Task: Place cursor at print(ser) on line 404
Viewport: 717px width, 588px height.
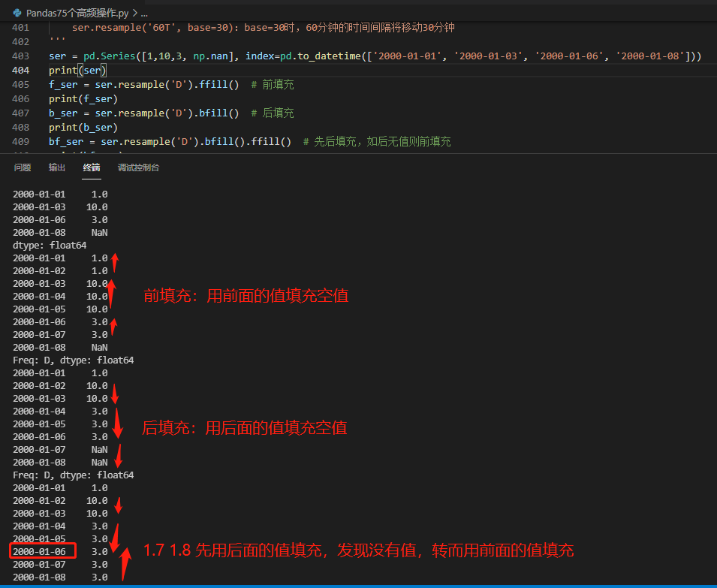Action: [78, 70]
